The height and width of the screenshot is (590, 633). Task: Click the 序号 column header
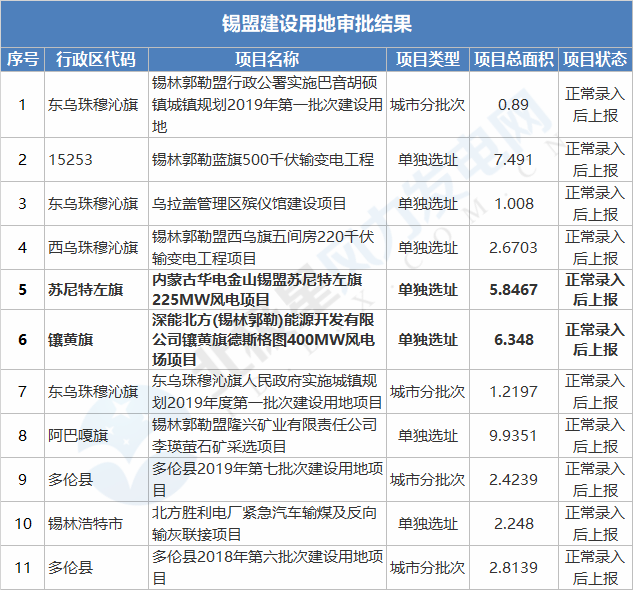(x=22, y=59)
